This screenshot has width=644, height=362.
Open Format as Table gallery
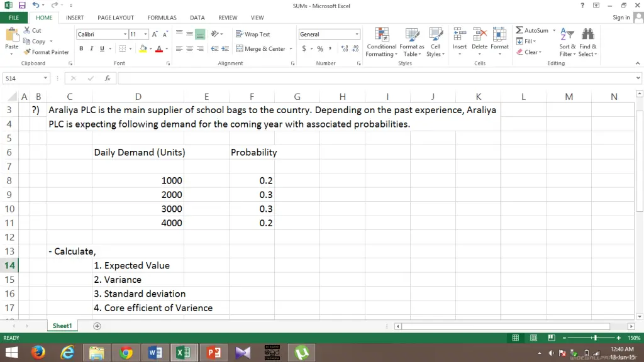click(x=412, y=42)
